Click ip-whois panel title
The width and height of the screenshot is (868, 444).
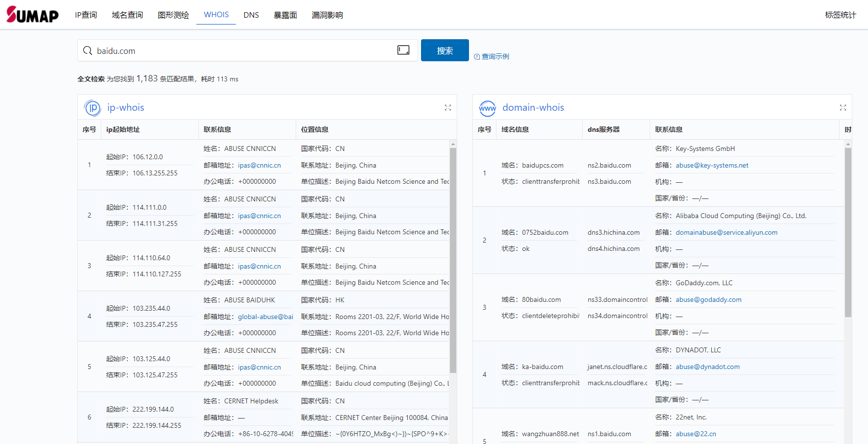pyautogui.click(x=126, y=107)
